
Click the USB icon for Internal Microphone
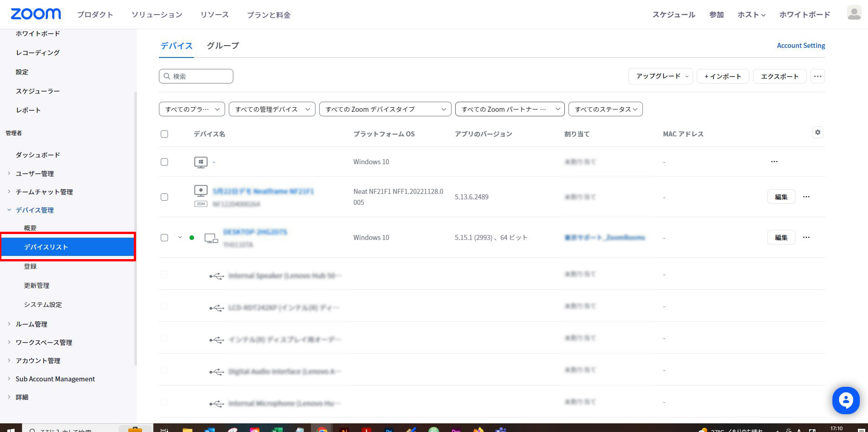pyautogui.click(x=216, y=404)
